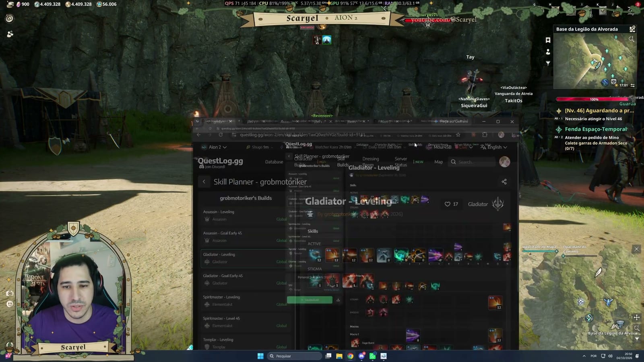Open File Explorer from the taskbar

coord(339,356)
